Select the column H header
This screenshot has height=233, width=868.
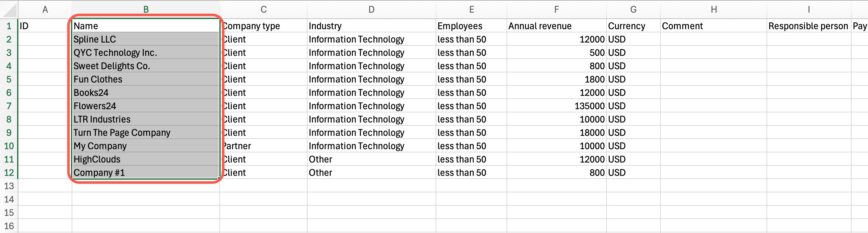713,10
